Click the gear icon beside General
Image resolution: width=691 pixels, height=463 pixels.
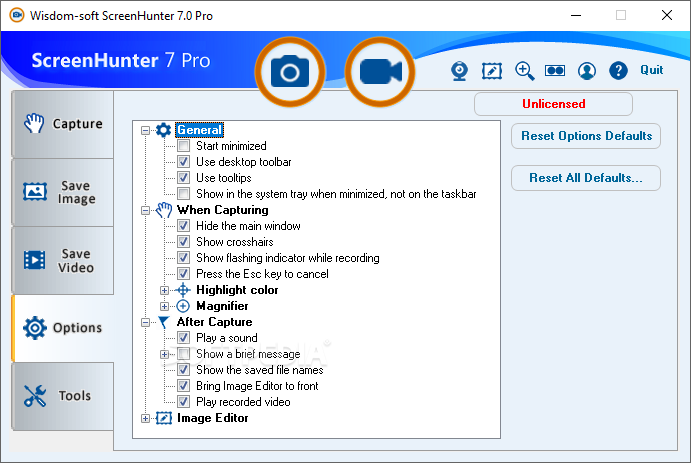point(163,130)
